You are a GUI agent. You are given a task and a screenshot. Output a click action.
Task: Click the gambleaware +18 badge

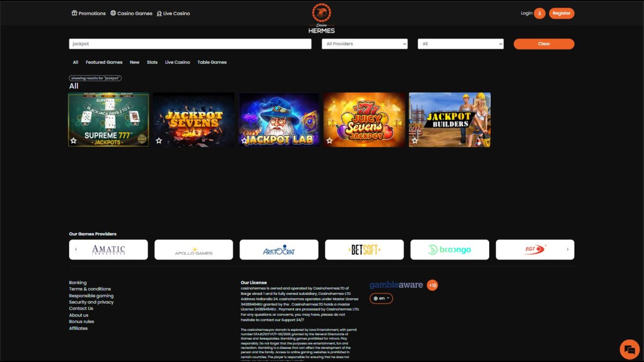point(432,285)
